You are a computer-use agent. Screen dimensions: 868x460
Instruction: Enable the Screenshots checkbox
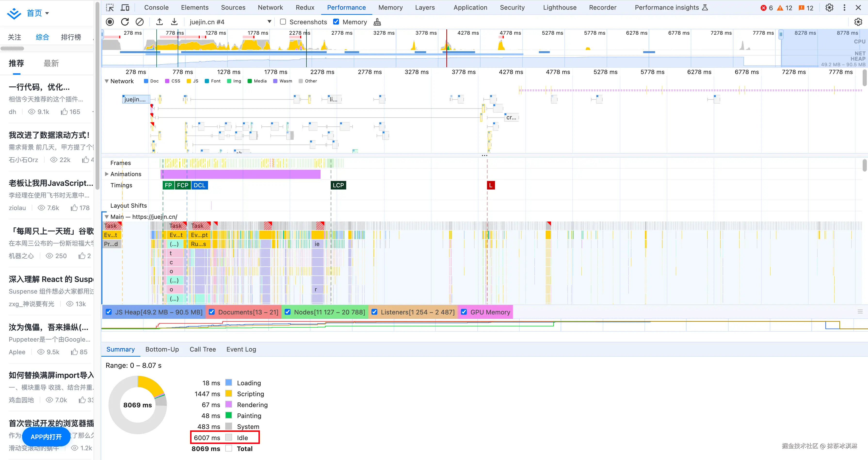point(283,22)
